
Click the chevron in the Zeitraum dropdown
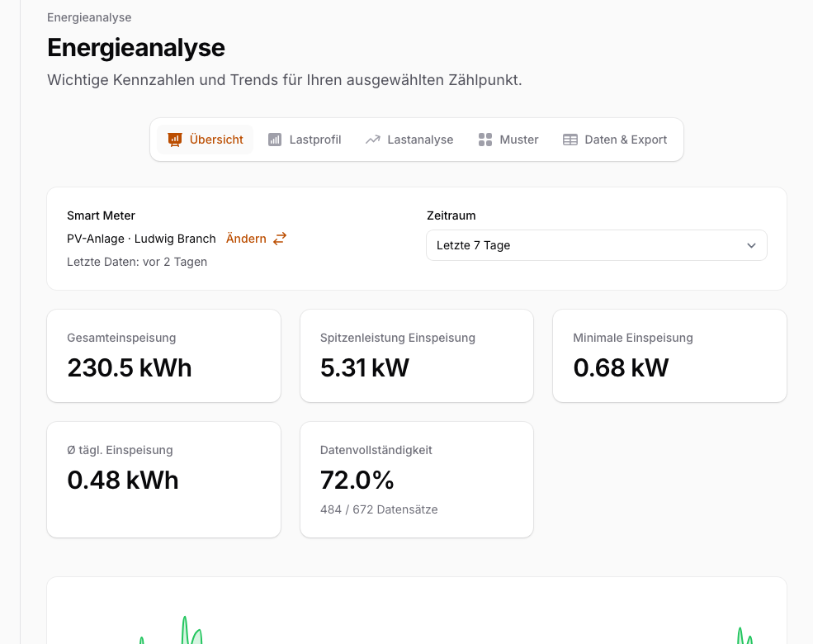click(751, 245)
